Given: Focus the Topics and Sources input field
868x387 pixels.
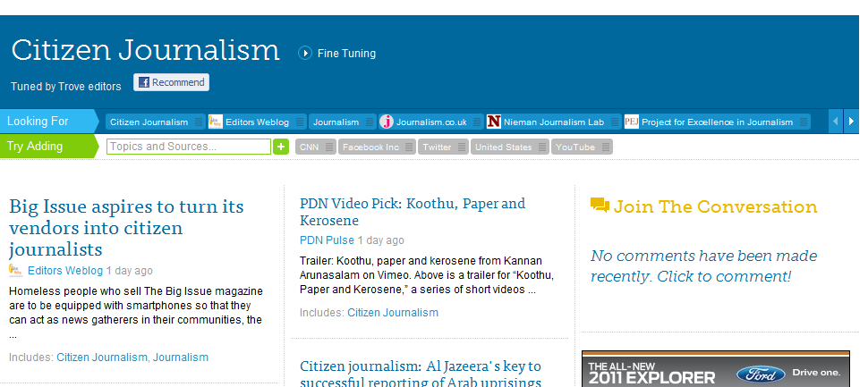Looking at the screenshot, I should pos(188,147).
